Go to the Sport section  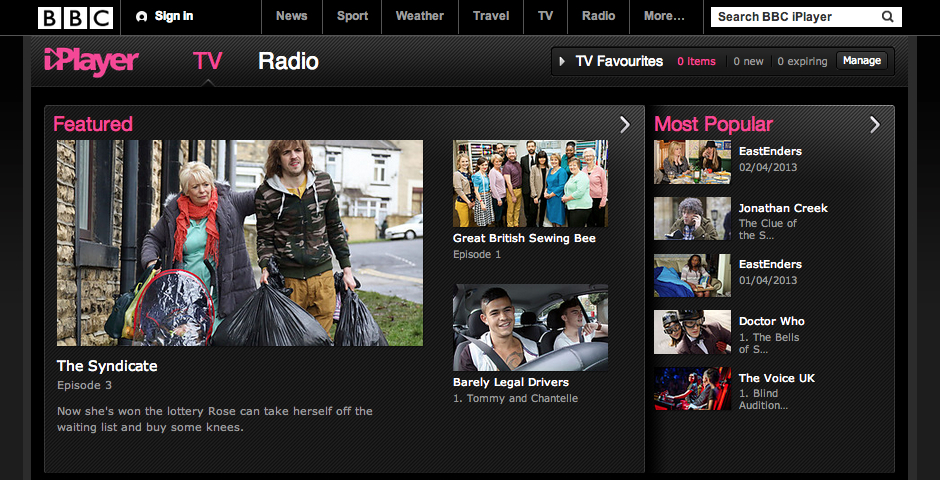pos(352,17)
